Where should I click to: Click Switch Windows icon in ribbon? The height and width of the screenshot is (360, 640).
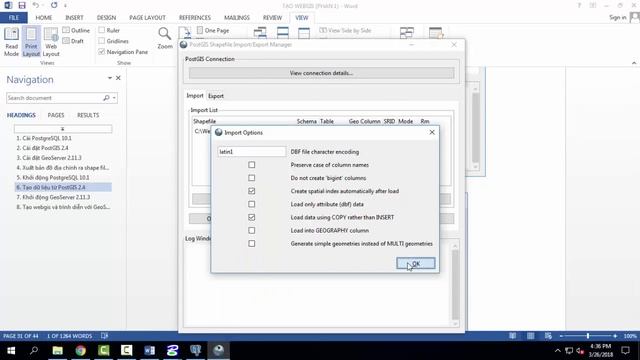tap(407, 33)
